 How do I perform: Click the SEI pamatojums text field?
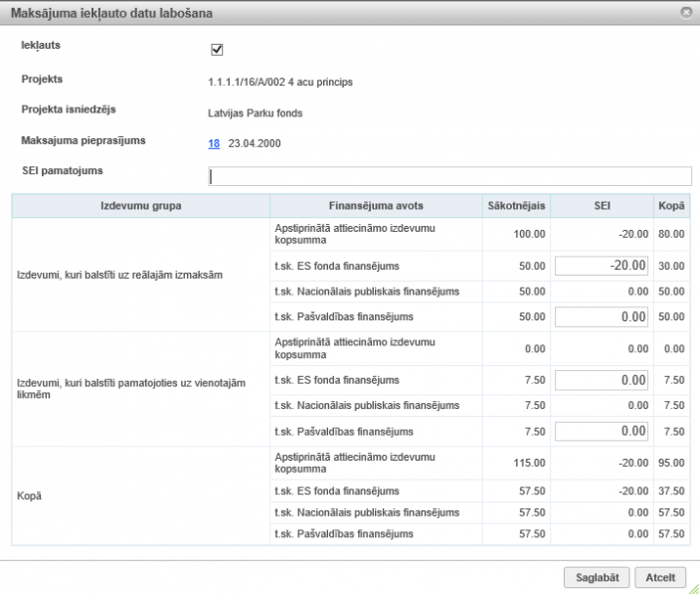click(449, 176)
